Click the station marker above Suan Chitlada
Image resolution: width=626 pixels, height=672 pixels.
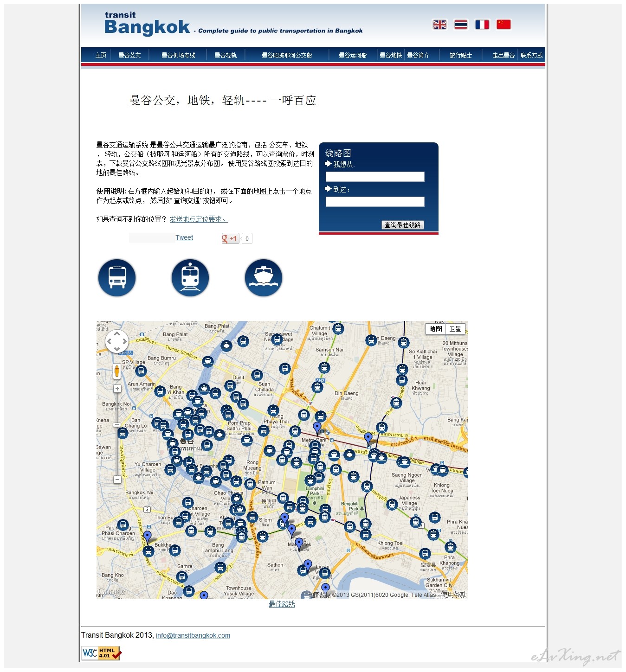tap(257, 375)
